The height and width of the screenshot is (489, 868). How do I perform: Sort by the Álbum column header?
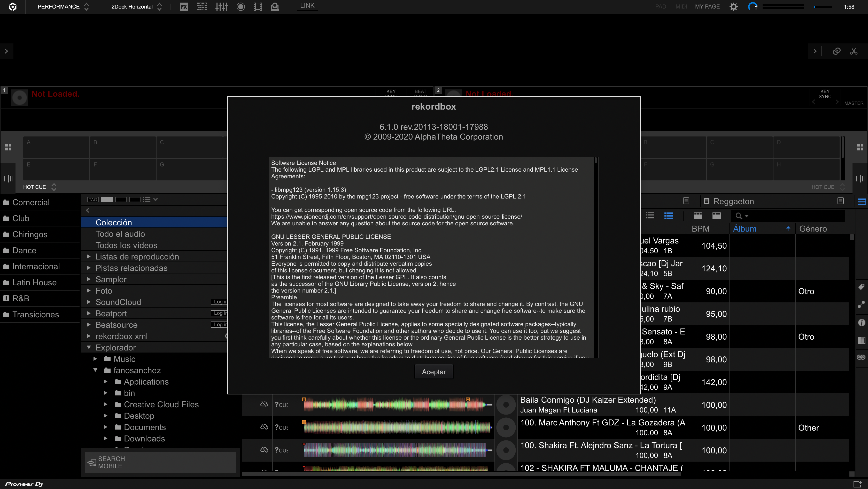[762, 229]
